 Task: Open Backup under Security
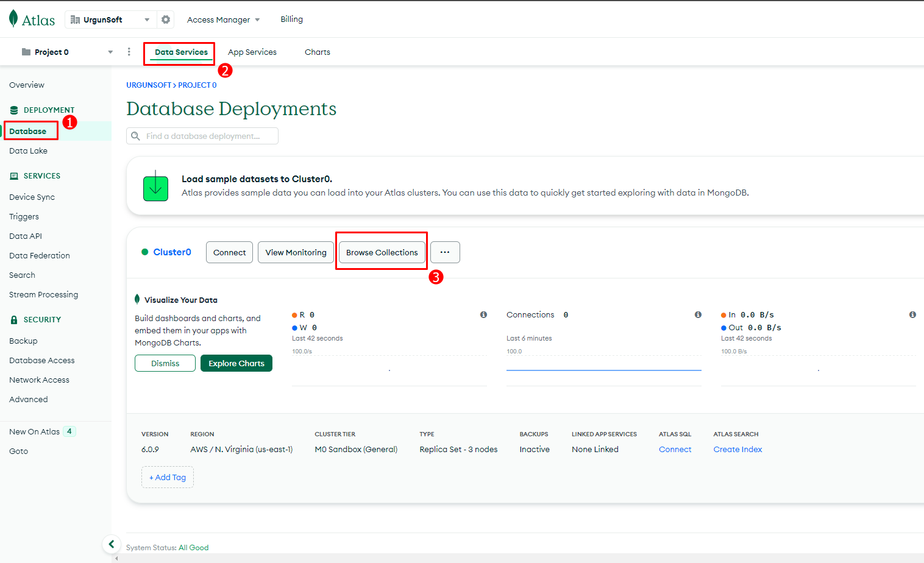point(23,341)
